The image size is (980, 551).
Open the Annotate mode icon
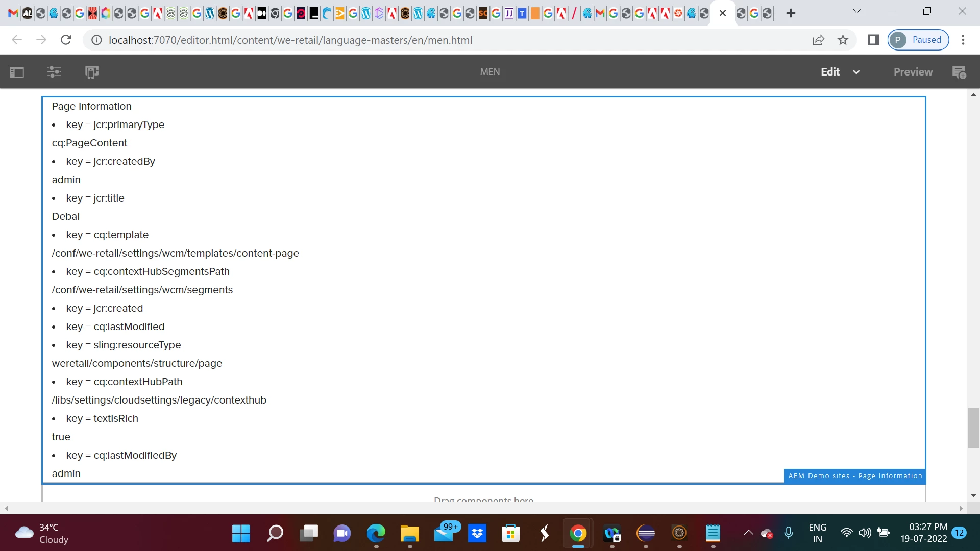[x=959, y=72]
